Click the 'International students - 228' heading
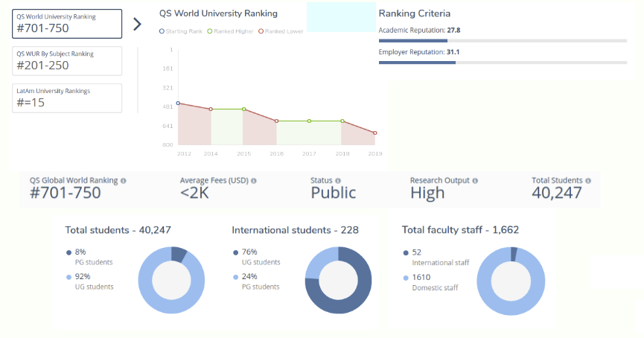The image size is (644, 338). pos(296,230)
